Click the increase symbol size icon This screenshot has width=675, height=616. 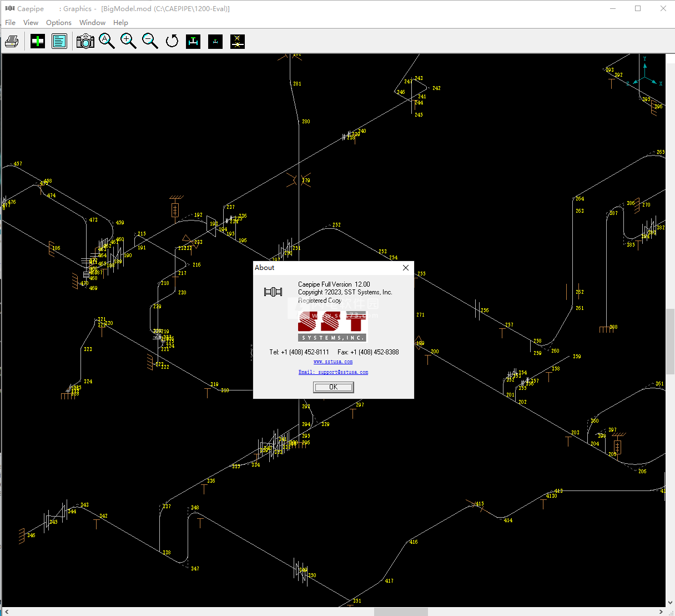pyautogui.click(x=193, y=42)
